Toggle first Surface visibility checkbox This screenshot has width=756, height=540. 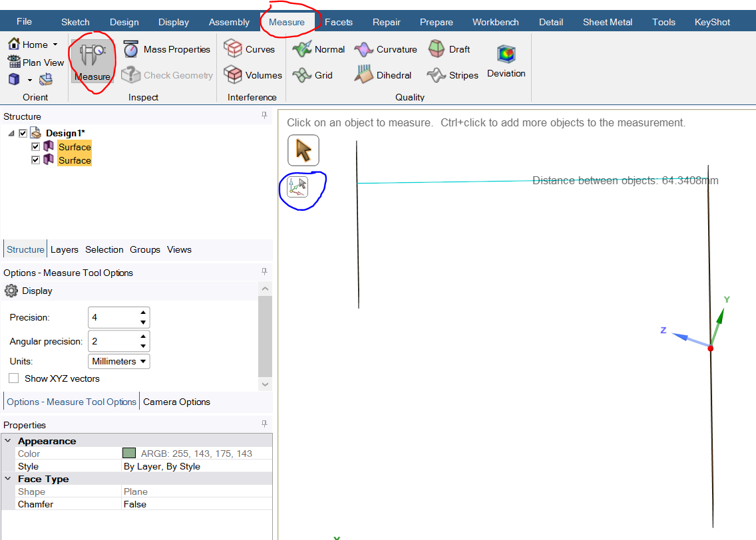(35, 146)
